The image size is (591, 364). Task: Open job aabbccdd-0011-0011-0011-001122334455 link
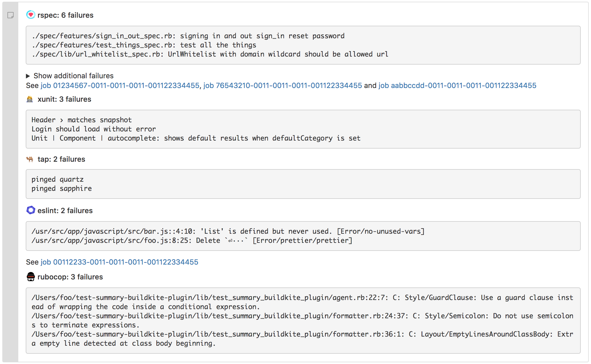coord(457,85)
